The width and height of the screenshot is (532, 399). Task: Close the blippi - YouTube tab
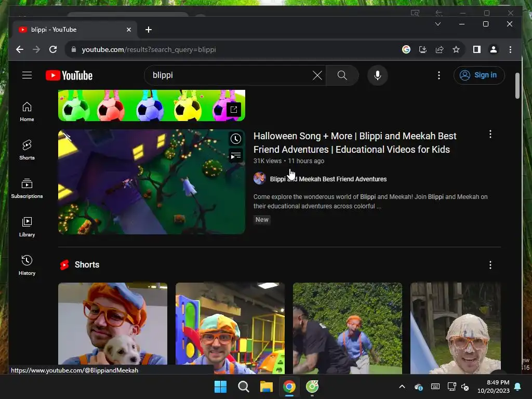pos(129,30)
